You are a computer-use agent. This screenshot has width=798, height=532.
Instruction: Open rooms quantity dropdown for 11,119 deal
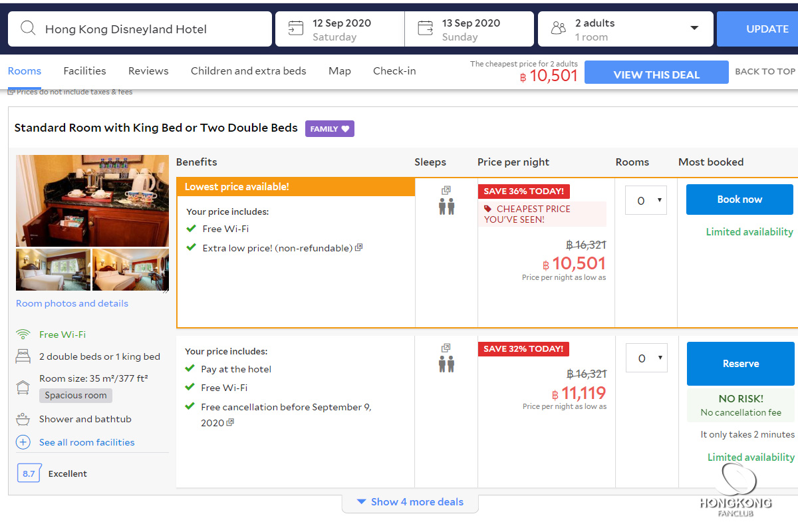click(x=646, y=358)
